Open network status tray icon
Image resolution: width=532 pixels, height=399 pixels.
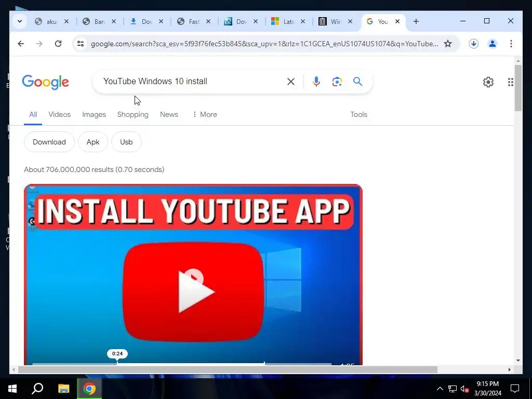(x=453, y=389)
